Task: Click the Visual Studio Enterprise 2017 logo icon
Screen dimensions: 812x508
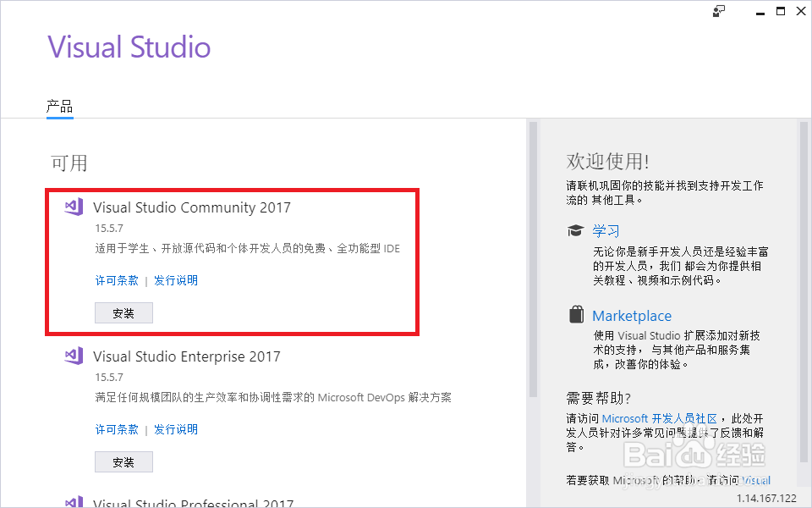Action: [74, 356]
